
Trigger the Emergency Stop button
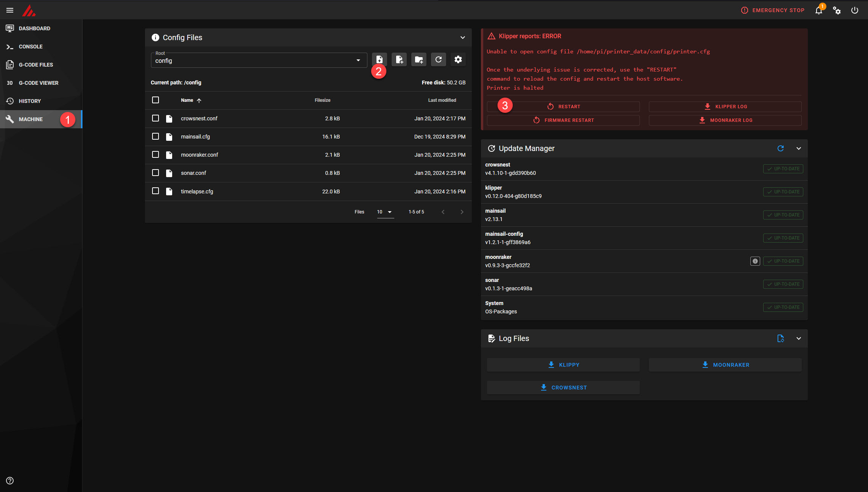[x=773, y=10]
